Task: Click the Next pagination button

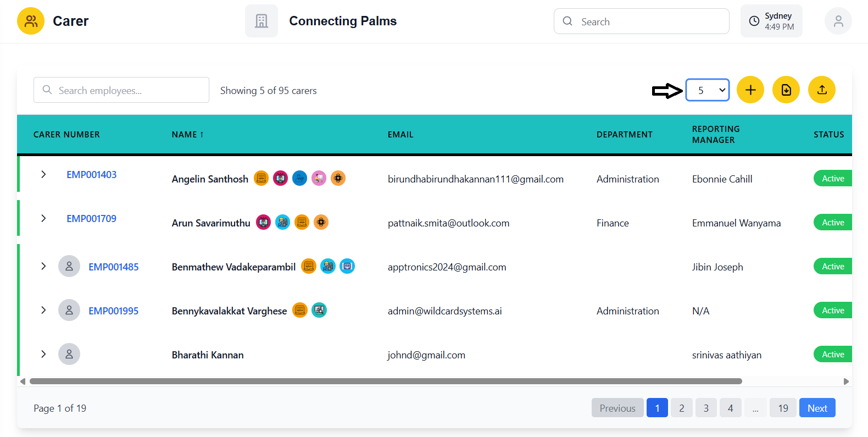Action: tap(817, 408)
